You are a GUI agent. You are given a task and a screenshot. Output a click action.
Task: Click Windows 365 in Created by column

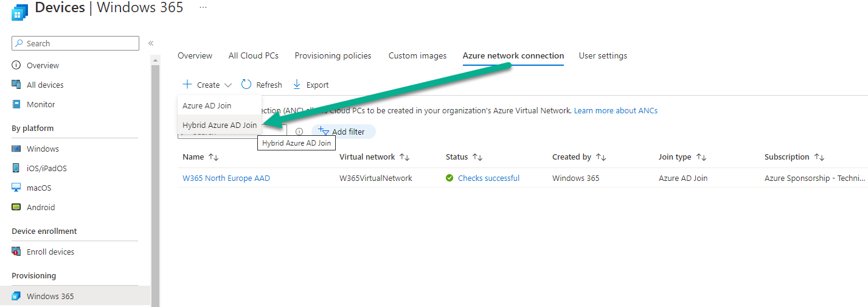[575, 178]
